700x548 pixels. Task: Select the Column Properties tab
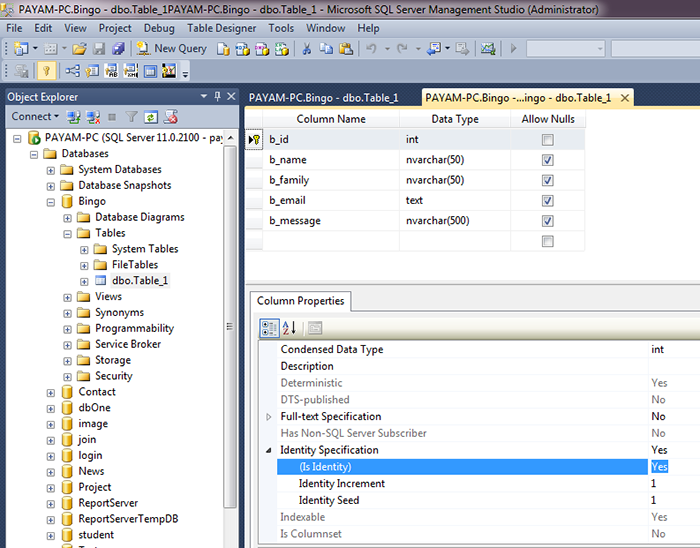[300, 301]
